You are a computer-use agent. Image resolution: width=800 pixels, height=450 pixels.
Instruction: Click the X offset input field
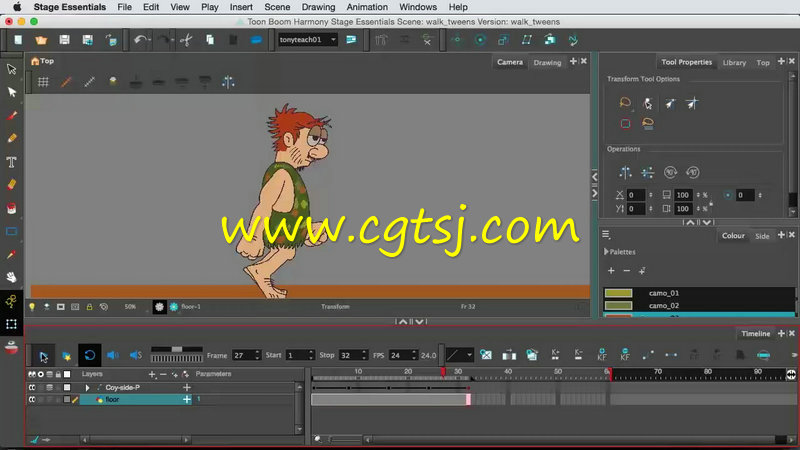pyautogui.click(x=635, y=195)
